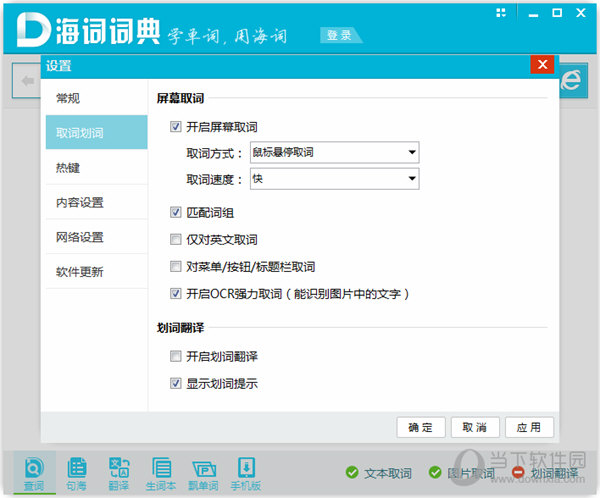Minimize the 海词词典 main window

click(x=533, y=15)
